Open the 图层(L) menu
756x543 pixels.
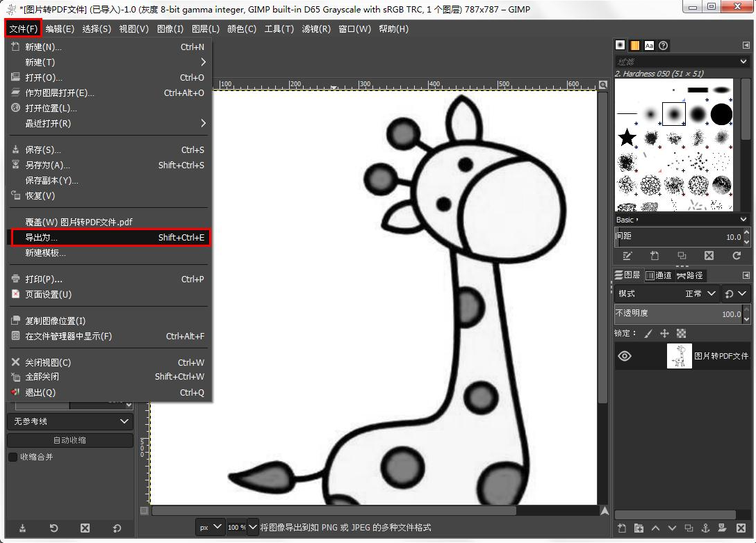[x=206, y=29]
